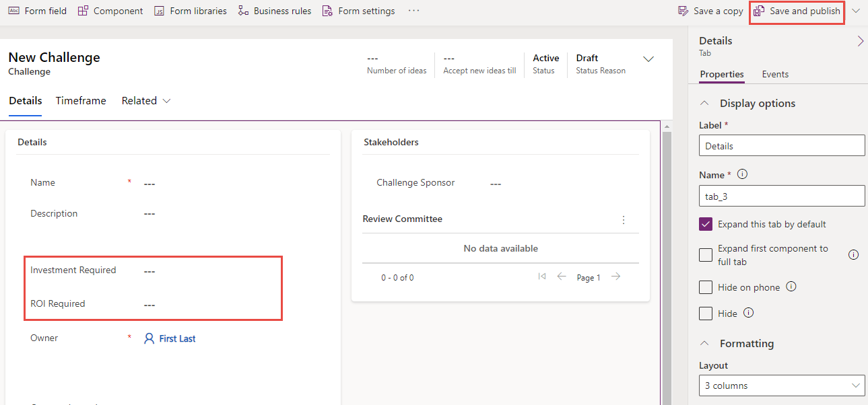
Task: Enable Hide on phone checkbox
Action: click(x=706, y=288)
